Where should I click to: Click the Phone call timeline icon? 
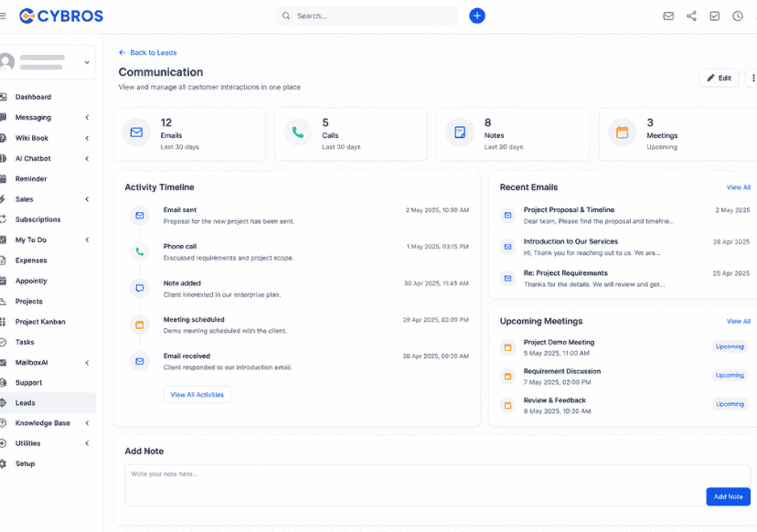coord(140,251)
